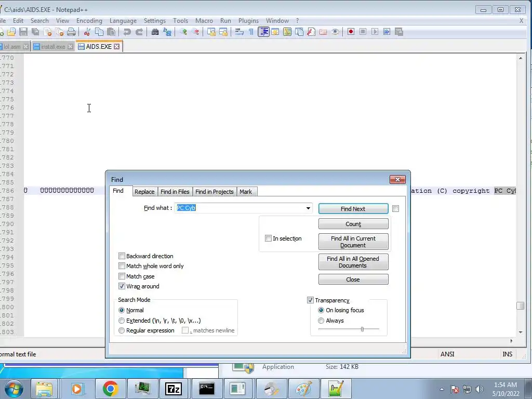Enable Match case checkbox

(122, 276)
